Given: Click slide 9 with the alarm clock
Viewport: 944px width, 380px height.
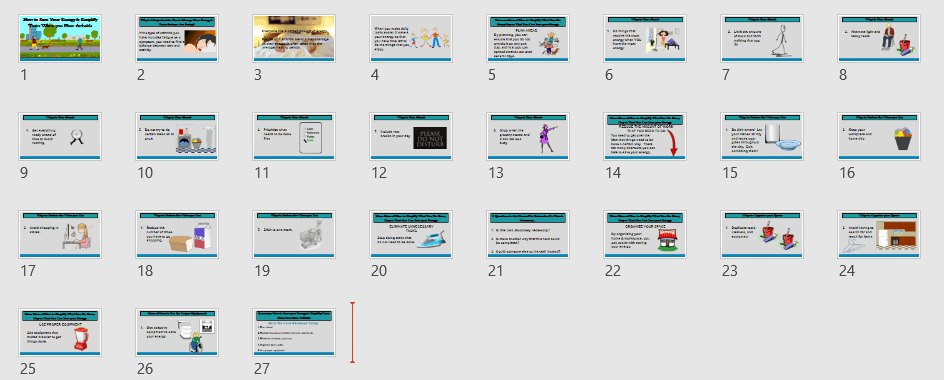Looking at the screenshot, I should 60,137.
